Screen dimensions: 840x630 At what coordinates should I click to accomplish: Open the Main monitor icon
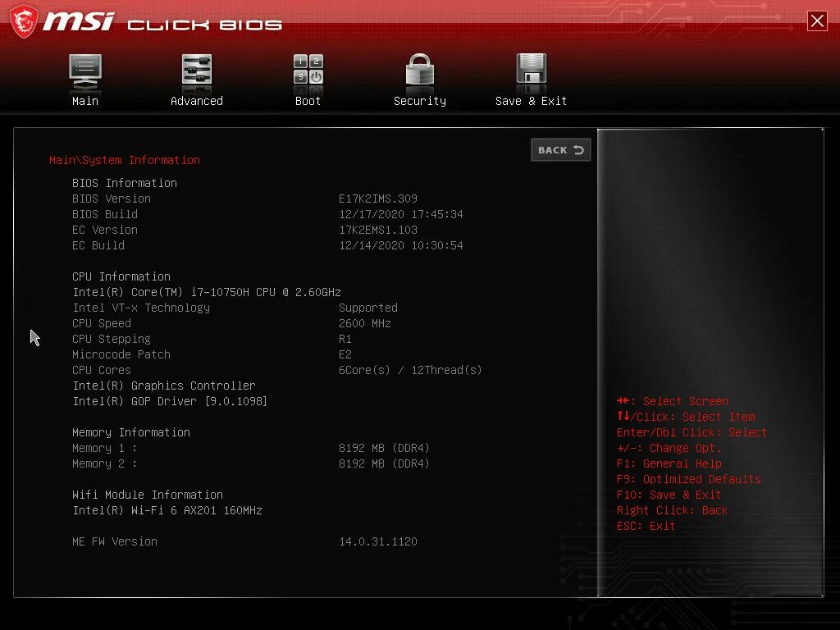point(85,71)
